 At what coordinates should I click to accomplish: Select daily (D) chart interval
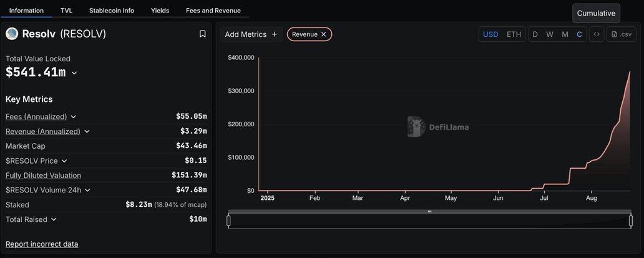[535, 34]
